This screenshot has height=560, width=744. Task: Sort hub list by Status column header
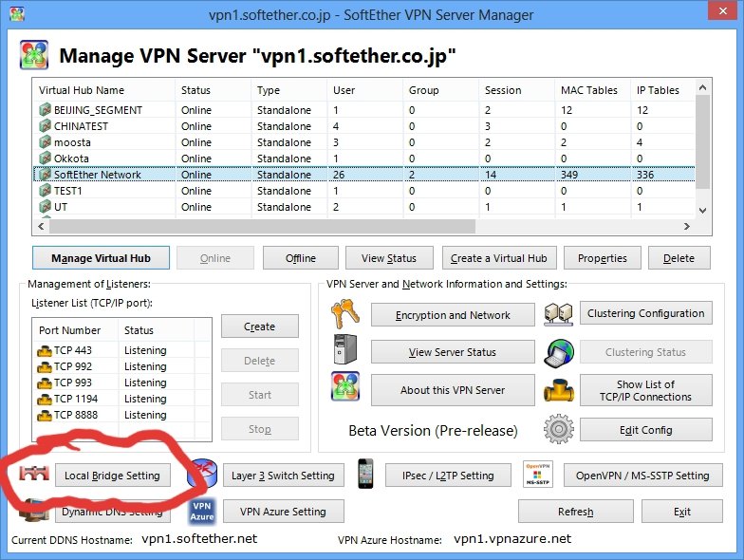point(213,89)
